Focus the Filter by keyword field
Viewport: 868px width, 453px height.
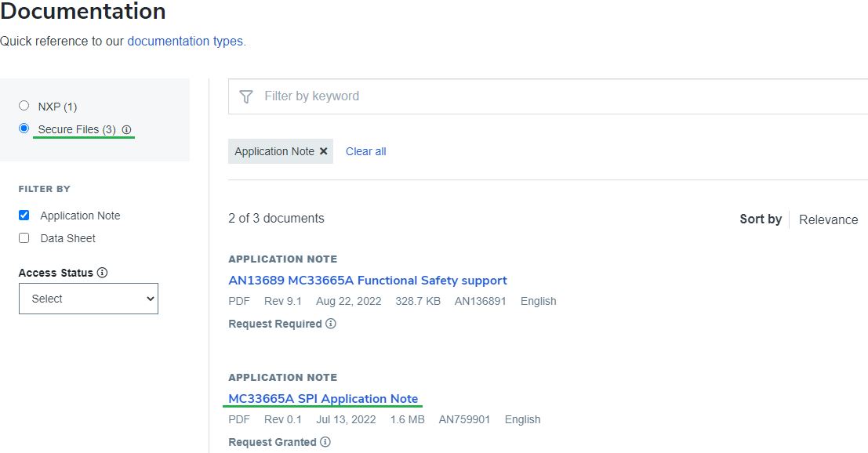point(549,96)
